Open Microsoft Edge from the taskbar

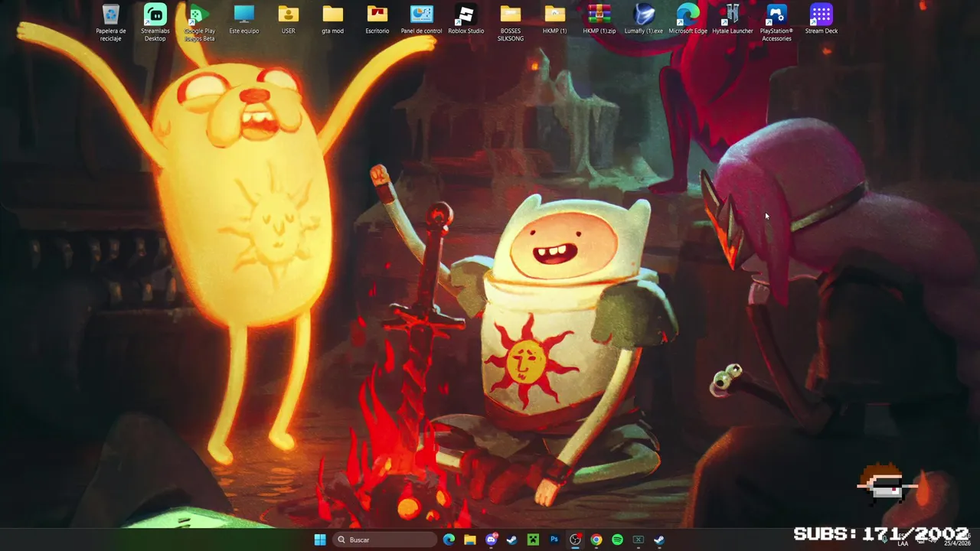click(x=449, y=540)
